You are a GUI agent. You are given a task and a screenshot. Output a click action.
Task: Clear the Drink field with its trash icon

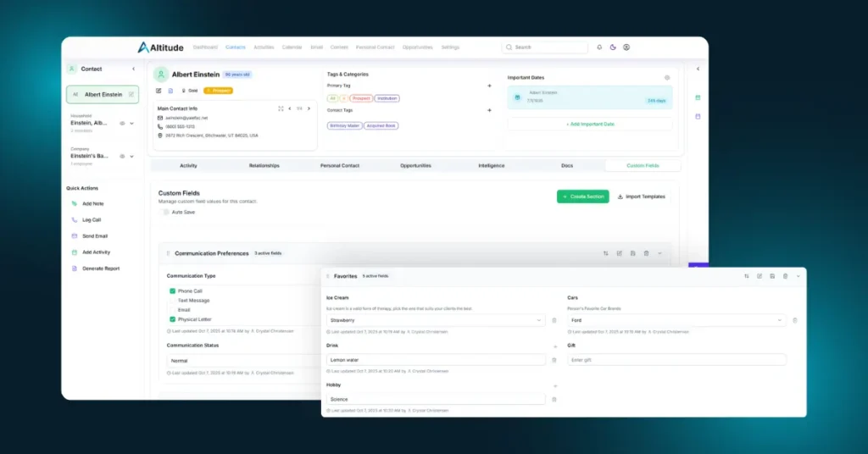pyautogui.click(x=554, y=360)
